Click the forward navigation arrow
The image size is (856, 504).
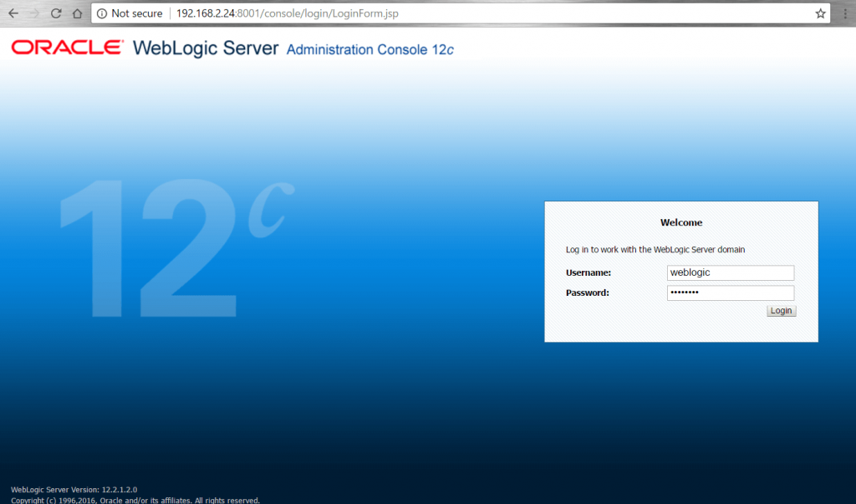pos(34,13)
